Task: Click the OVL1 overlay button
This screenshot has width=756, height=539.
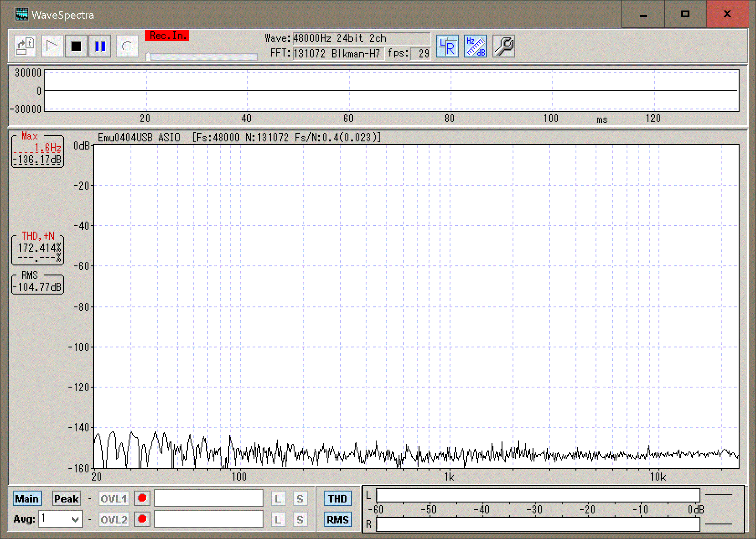Action: click(114, 499)
